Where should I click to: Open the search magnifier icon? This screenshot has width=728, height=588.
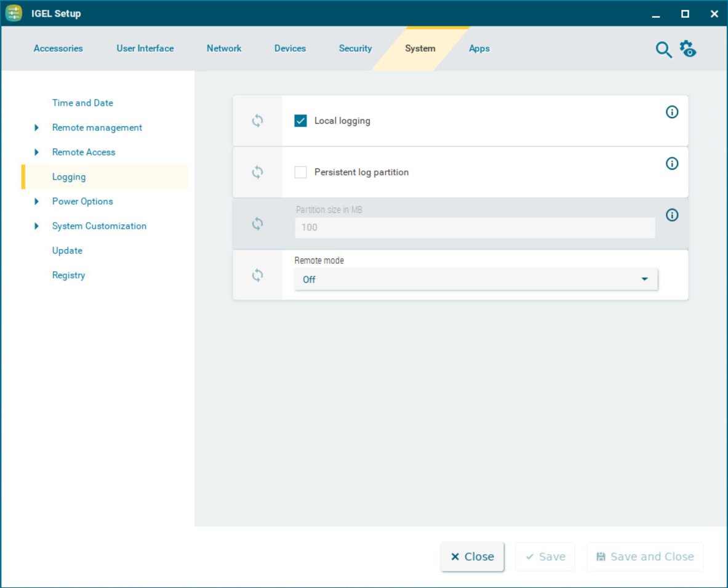pos(663,50)
